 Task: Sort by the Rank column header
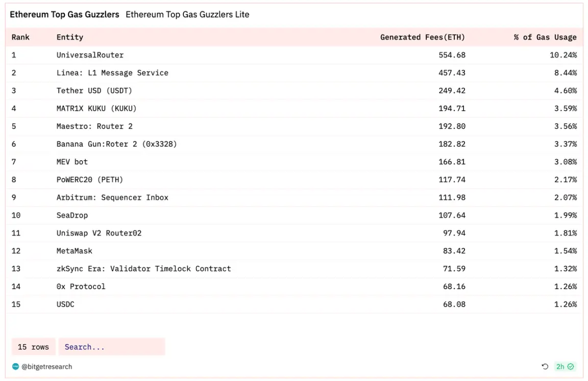point(20,37)
